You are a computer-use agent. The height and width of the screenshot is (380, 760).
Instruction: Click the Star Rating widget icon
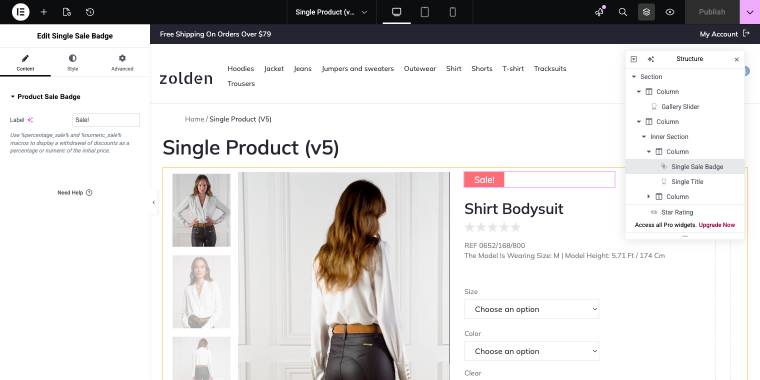coord(654,212)
